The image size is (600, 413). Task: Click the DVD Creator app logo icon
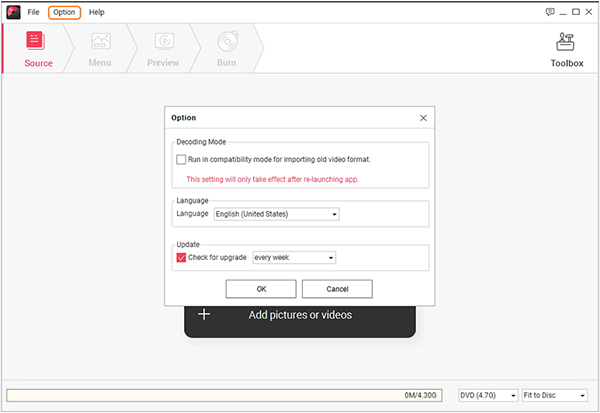(x=13, y=12)
